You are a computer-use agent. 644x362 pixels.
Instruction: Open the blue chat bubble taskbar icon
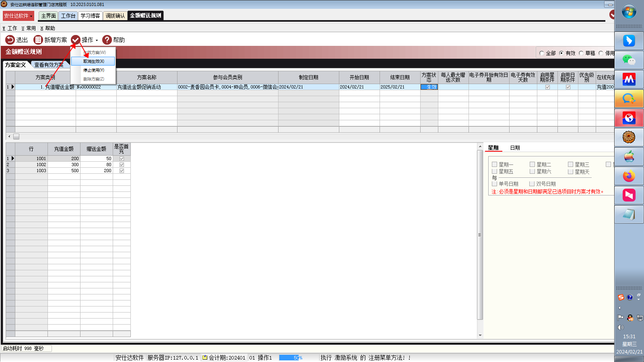click(629, 99)
